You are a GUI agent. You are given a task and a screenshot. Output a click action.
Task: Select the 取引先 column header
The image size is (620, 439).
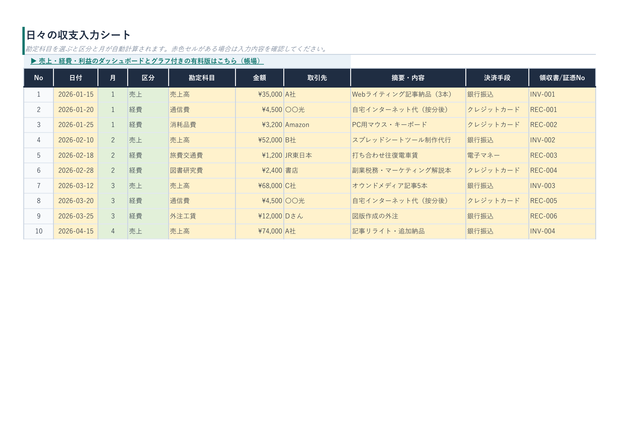pyautogui.click(x=317, y=78)
